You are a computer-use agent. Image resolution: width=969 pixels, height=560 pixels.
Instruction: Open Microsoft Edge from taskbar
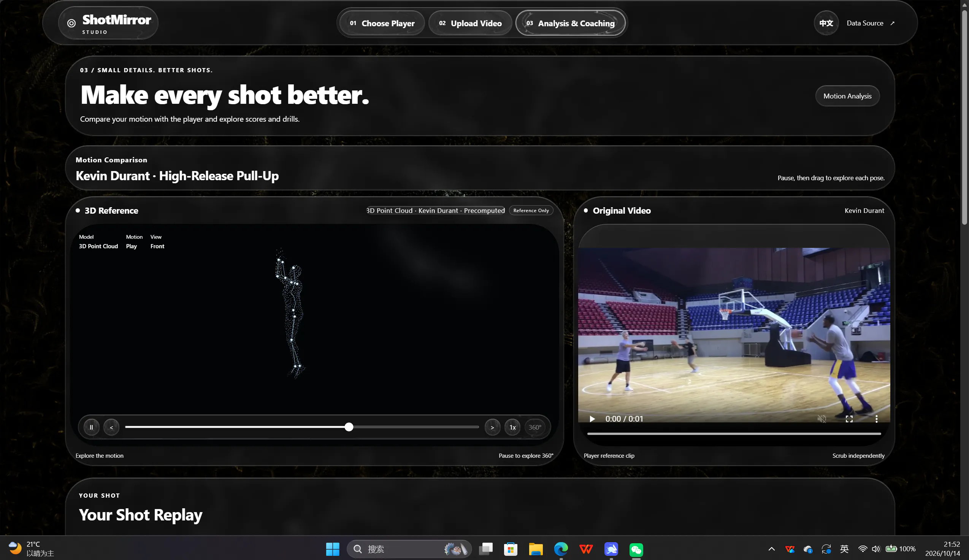(x=561, y=549)
